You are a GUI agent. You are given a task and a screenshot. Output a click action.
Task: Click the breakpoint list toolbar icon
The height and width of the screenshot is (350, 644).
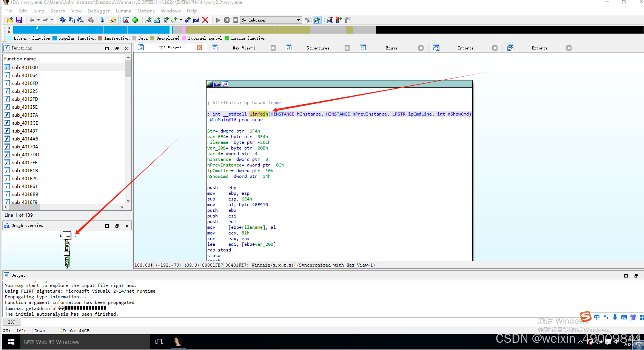click(x=330, y=20)
